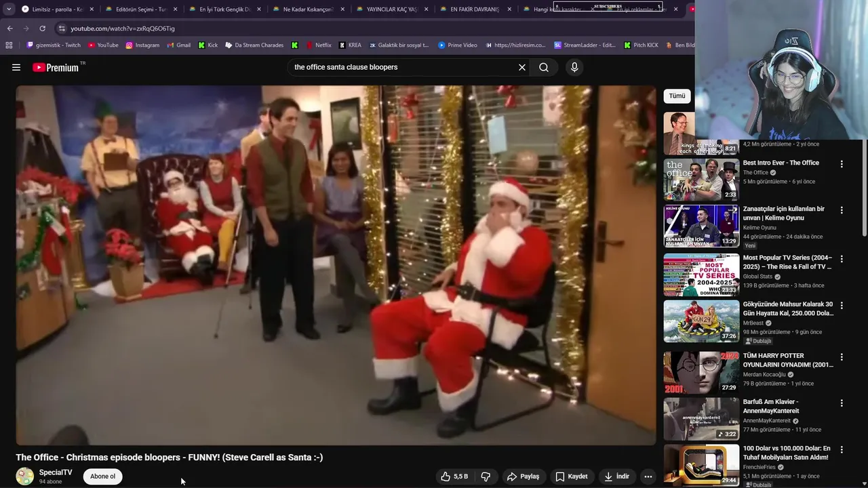
Task: Save video with the Kaydet button
Action: (572, 476)
